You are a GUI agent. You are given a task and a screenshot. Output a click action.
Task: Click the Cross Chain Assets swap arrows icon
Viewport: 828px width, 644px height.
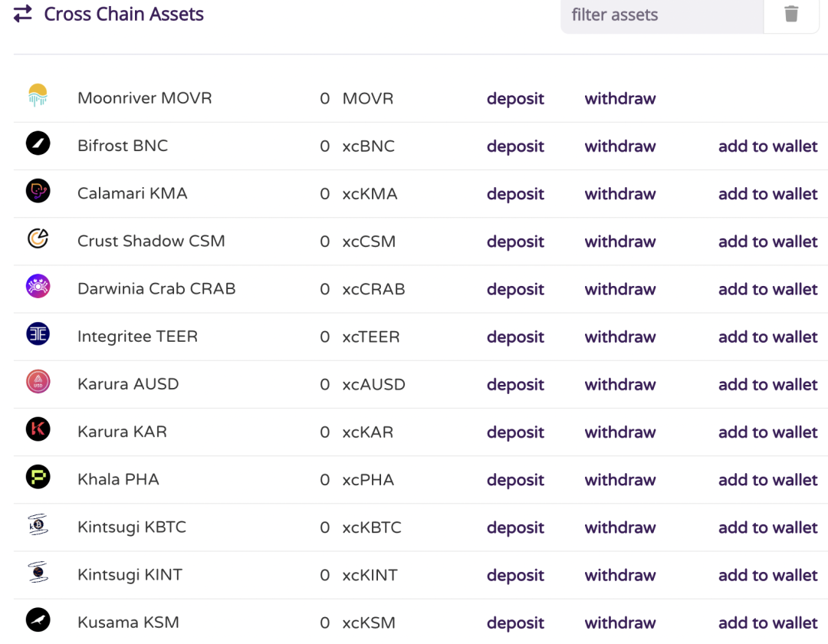23,14
